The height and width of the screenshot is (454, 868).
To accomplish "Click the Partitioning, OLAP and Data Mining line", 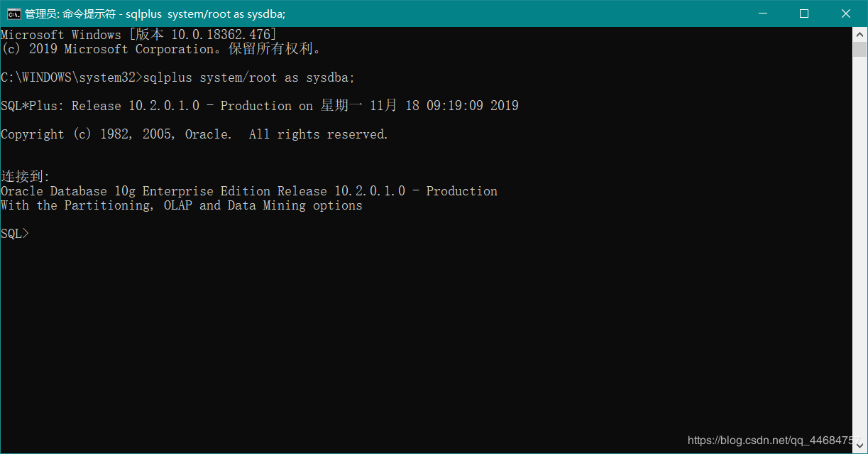I will click(x=181, y=205).
